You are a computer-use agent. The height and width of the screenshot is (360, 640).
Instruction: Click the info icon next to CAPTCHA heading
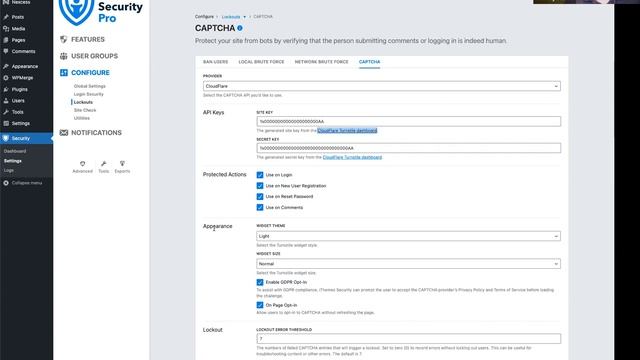point(240,28)
